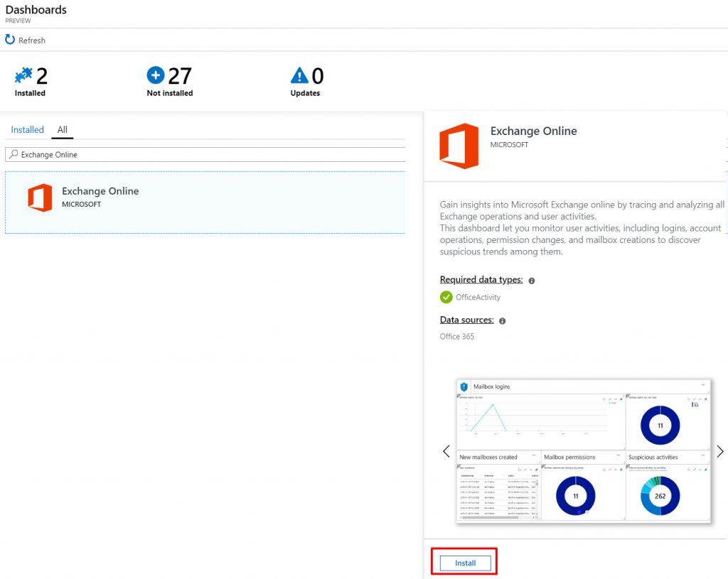The width and height of the screenshot is (728, 579).
Task: Focus the Exchange Online search field
Action: [205, 154]
